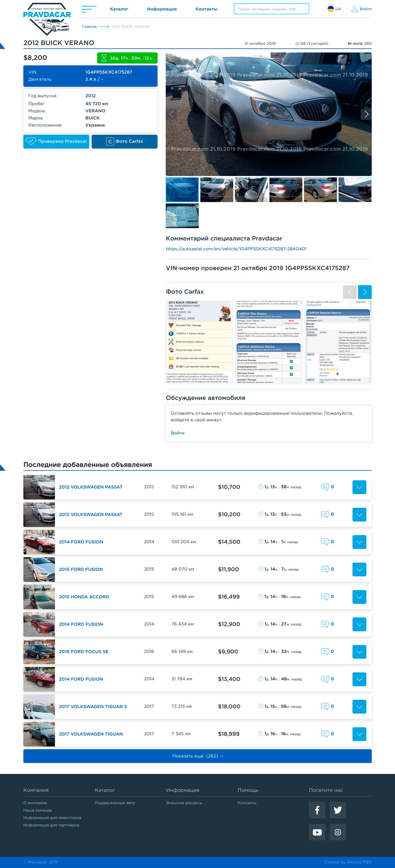Click the views eye icon near 68
Image resolution: width=395 pixels, height=868 pixels.
[x=297, y=43]
